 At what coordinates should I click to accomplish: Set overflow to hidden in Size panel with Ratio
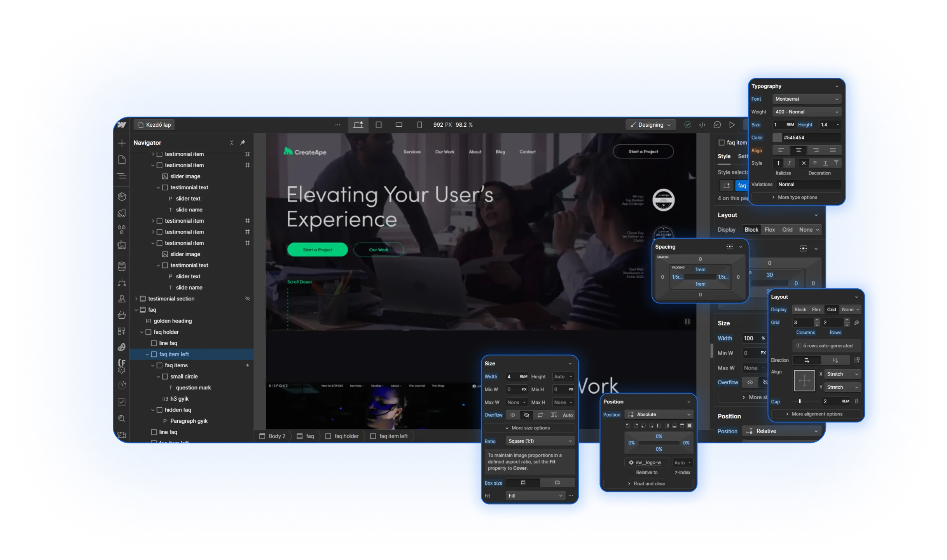coord(526,415)
